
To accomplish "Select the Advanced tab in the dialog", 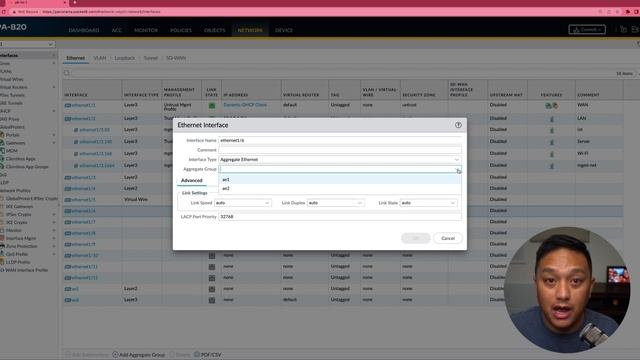I will [x=191, y=180].
